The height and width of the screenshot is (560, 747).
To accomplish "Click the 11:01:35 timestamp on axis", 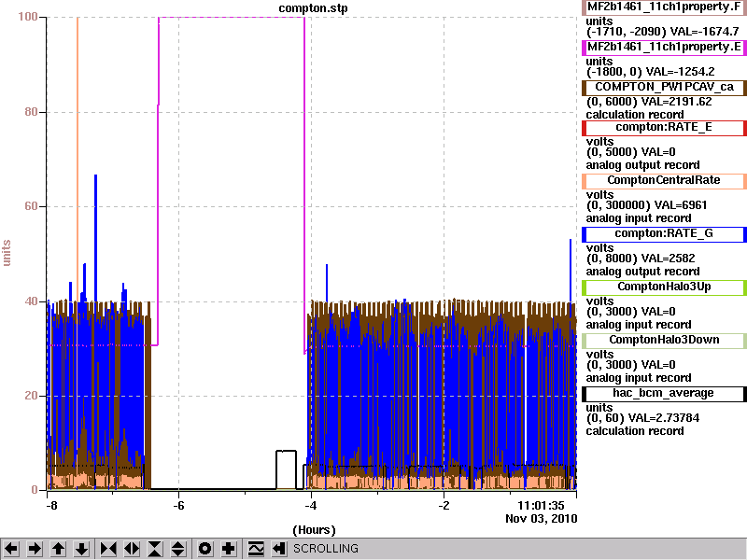I will pos(541,506).
